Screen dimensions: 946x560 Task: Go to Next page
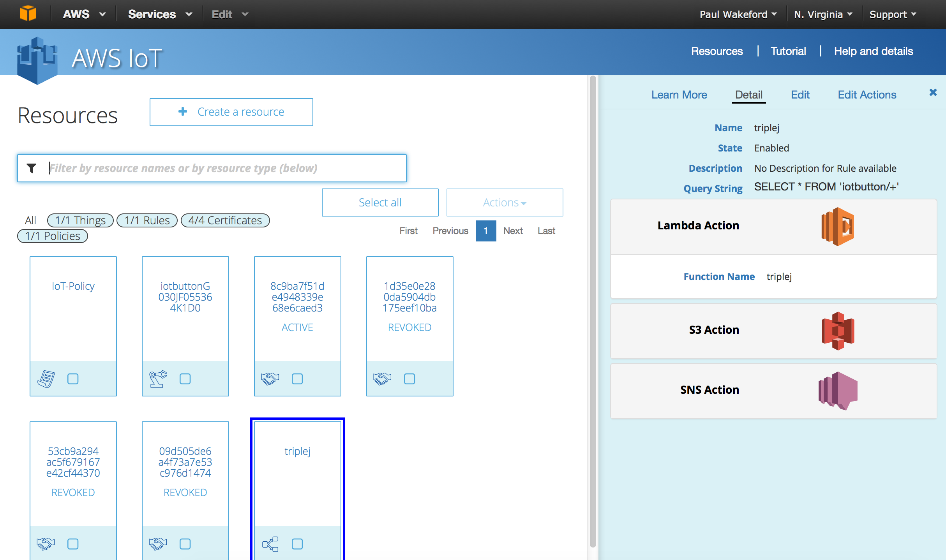pos(513,231)
